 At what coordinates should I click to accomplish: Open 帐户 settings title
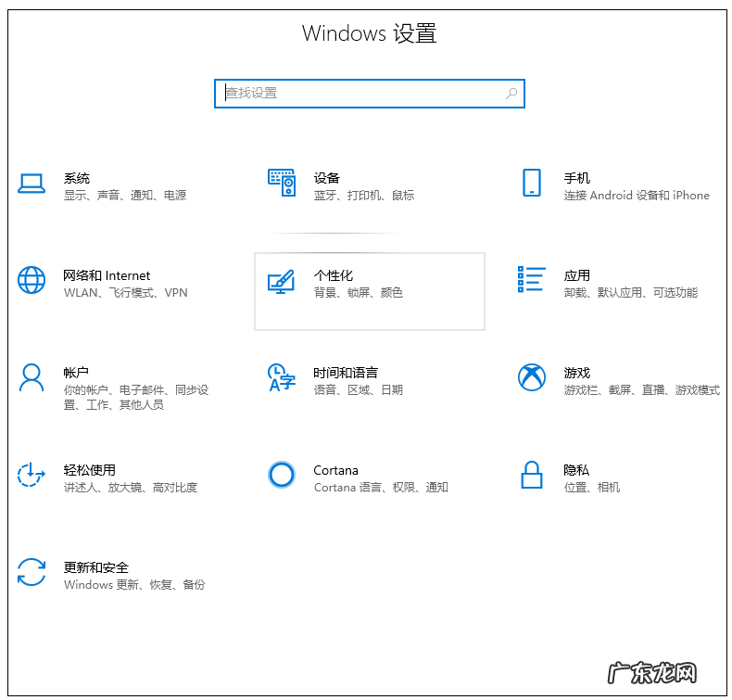coord(76,373)
